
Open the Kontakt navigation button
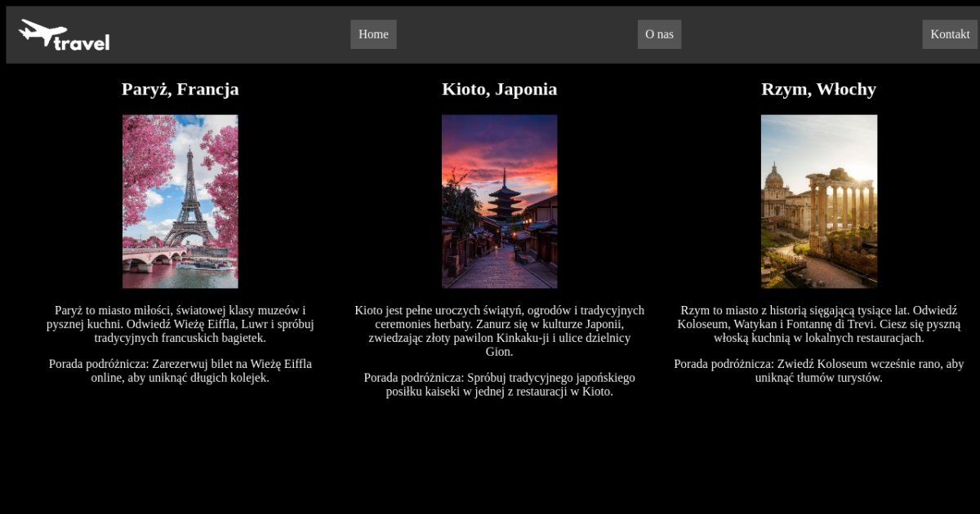click(x=950, y=34)
